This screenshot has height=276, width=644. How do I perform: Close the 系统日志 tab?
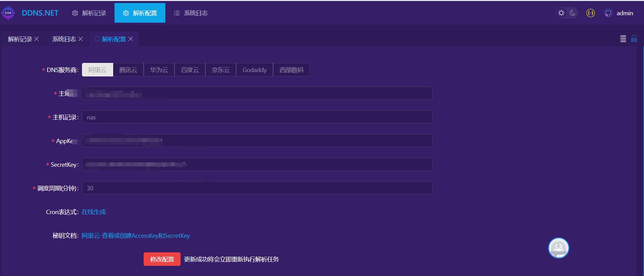coord(81,39)
